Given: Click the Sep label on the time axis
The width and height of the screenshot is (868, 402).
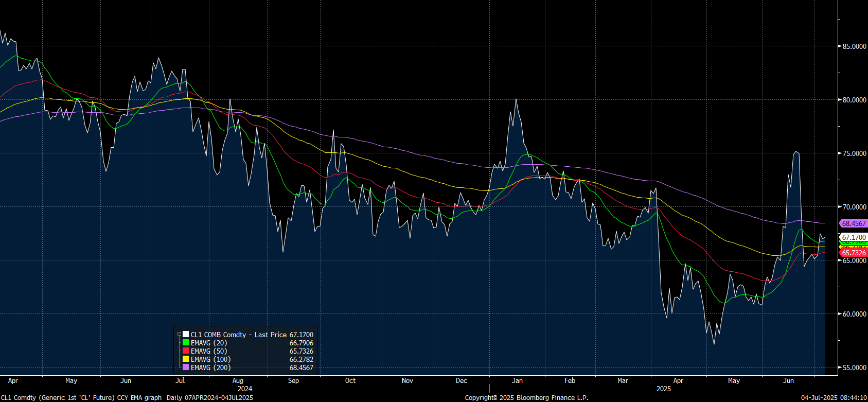Looking at the screenshot, I should [293, 381].
